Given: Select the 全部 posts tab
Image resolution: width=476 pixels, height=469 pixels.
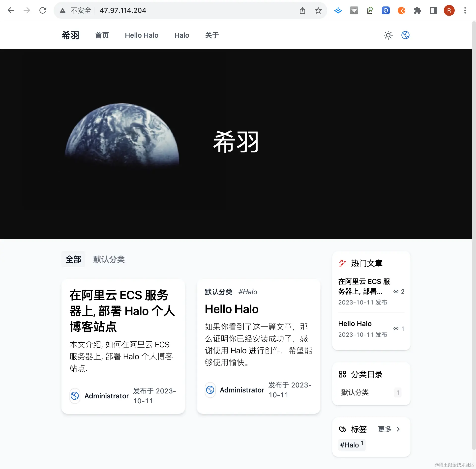Looking at the screenshot, I should point(73,259).
